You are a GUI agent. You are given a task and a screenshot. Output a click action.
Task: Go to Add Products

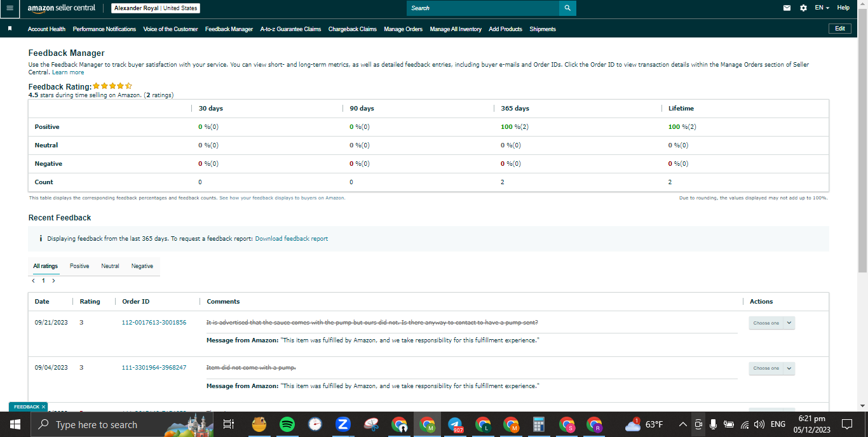pyautogui.click(x=505, y=29)
